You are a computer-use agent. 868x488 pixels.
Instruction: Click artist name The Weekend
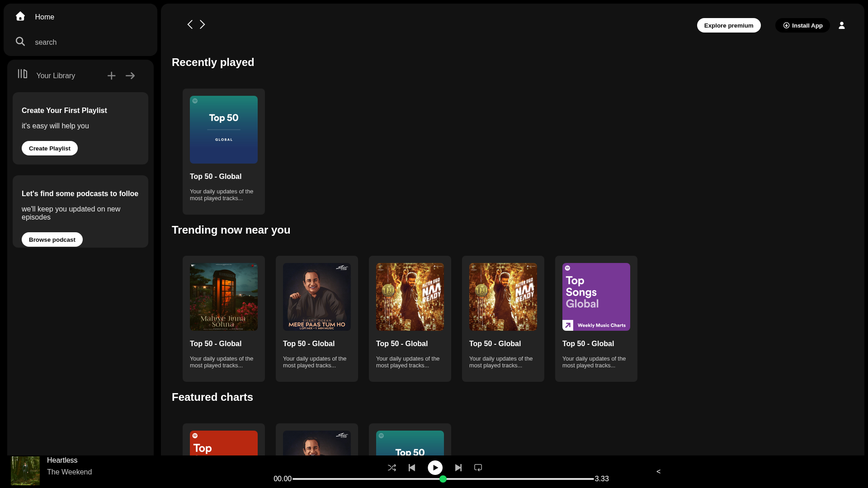click(70, 472)
